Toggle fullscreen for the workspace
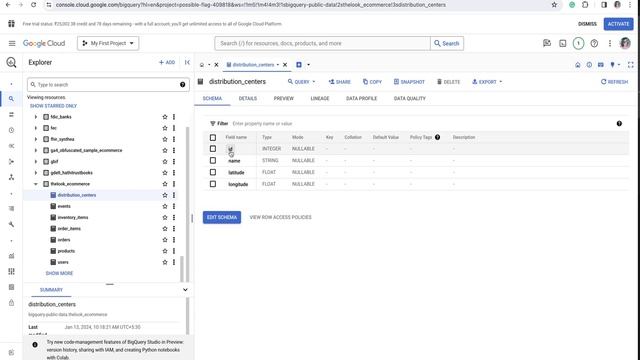 click(x=631, y=65)
